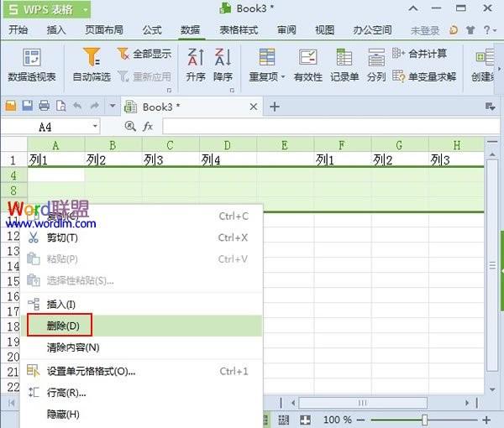504x428 pixels.
Task: Switch to the 公式 ribbon tab
Action: pos(152,30)
